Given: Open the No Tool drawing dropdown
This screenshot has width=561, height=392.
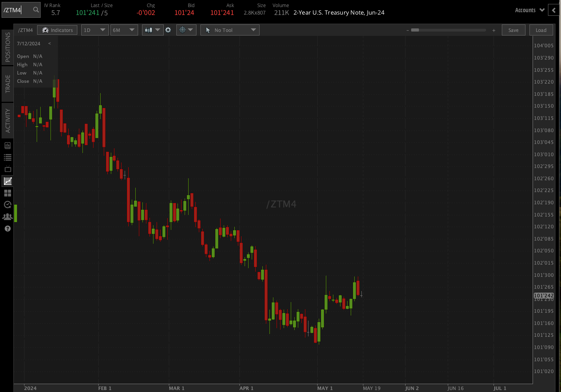Looking at the screenshot, I should click(x=230, y=30).
